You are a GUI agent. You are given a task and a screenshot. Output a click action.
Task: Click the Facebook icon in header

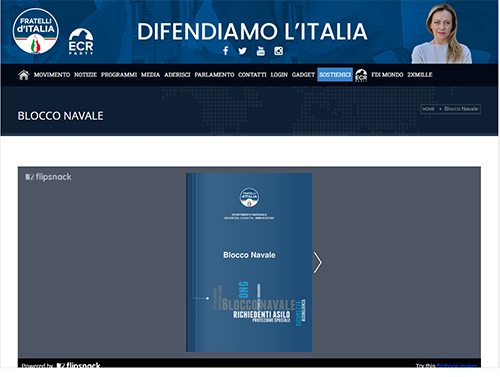226,51
